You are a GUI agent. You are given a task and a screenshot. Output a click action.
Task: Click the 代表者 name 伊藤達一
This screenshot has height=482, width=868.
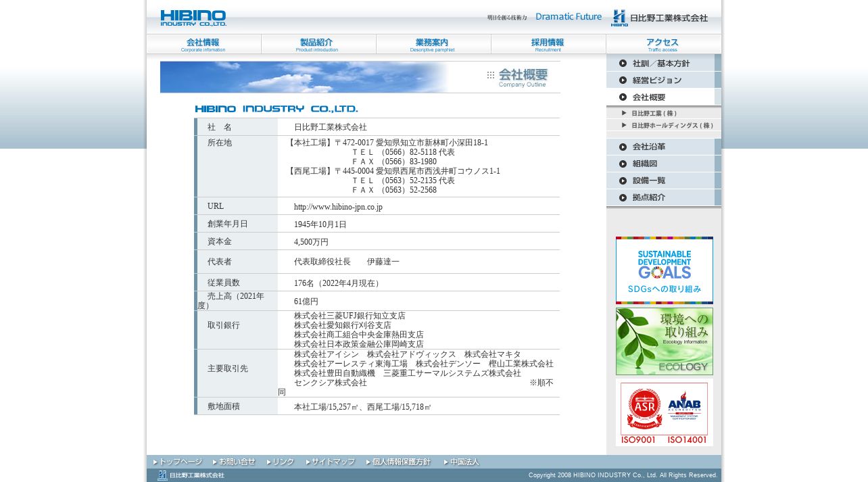(x=383, y=262)
